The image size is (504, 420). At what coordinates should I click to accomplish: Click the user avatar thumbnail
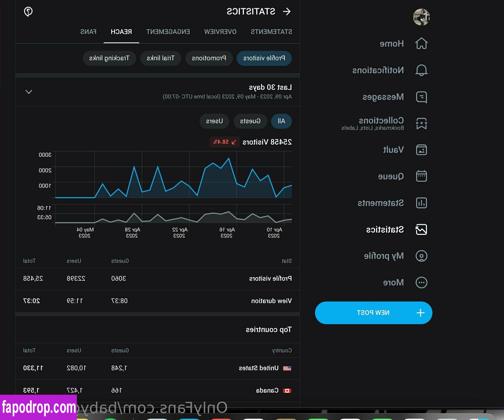coord(421,17)
